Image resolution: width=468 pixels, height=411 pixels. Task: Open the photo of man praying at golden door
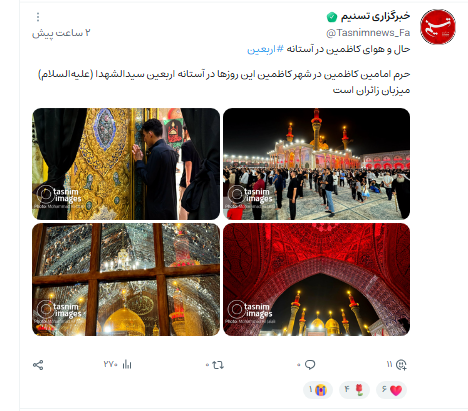[126, 164]
